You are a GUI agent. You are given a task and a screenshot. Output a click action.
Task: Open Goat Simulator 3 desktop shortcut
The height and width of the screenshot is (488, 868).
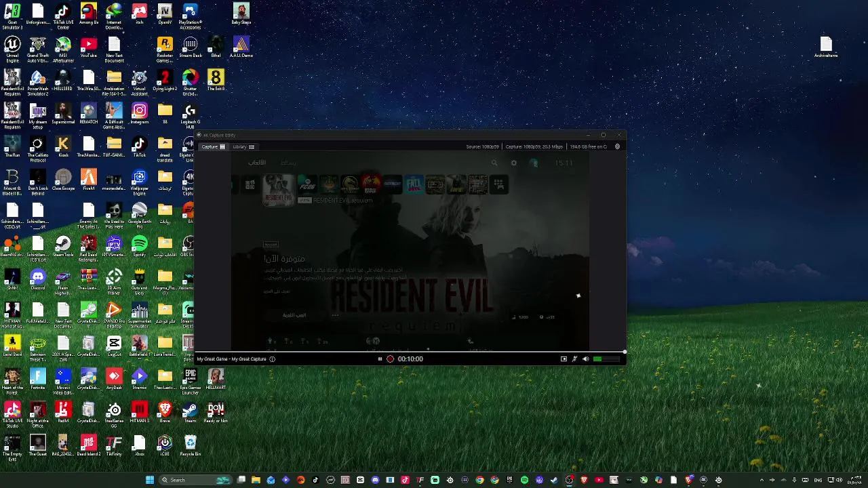coord(12,16)
